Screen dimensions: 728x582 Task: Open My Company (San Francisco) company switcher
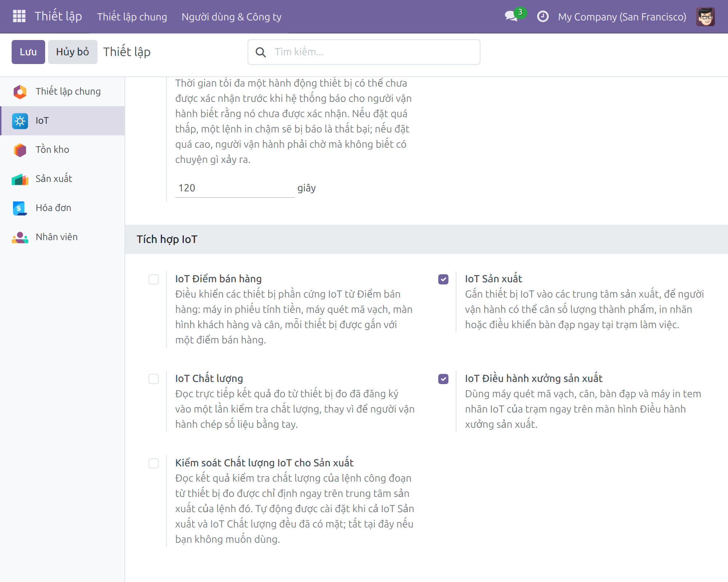click(622, 17)
